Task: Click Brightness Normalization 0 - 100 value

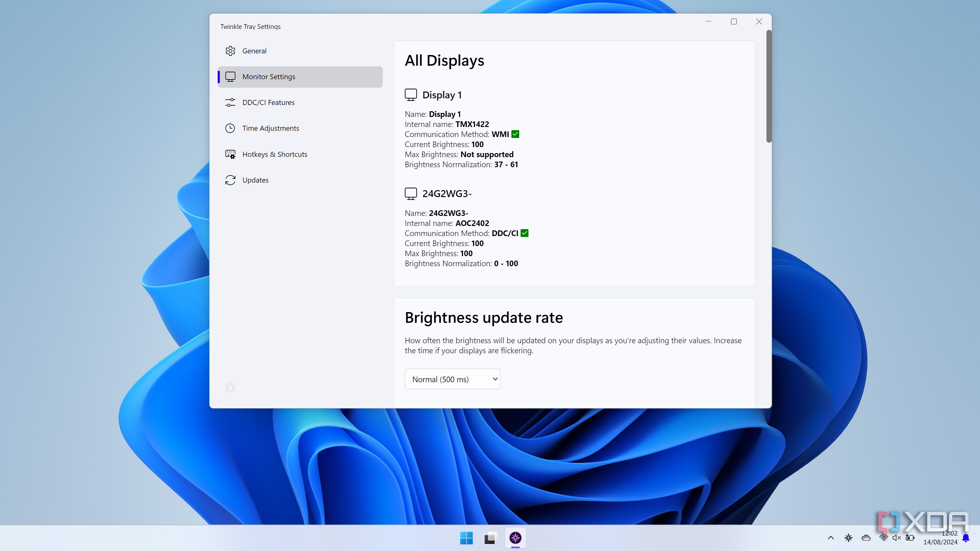Action: pyautogui.click(x=506, y=263)
